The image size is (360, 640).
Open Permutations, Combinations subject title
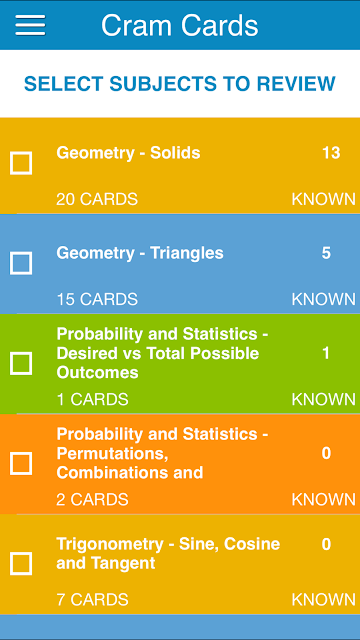pos(162,453)
